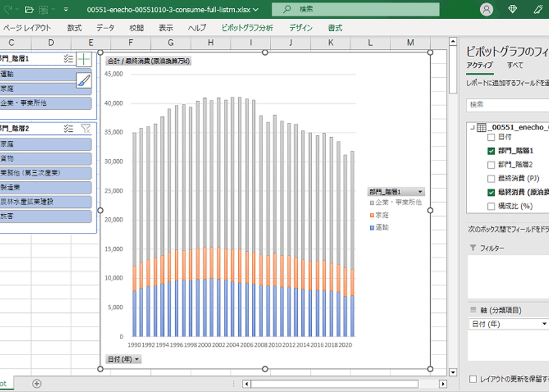Check the 最終消費 (PJ) field checkbox

click(x=491, y=179)
